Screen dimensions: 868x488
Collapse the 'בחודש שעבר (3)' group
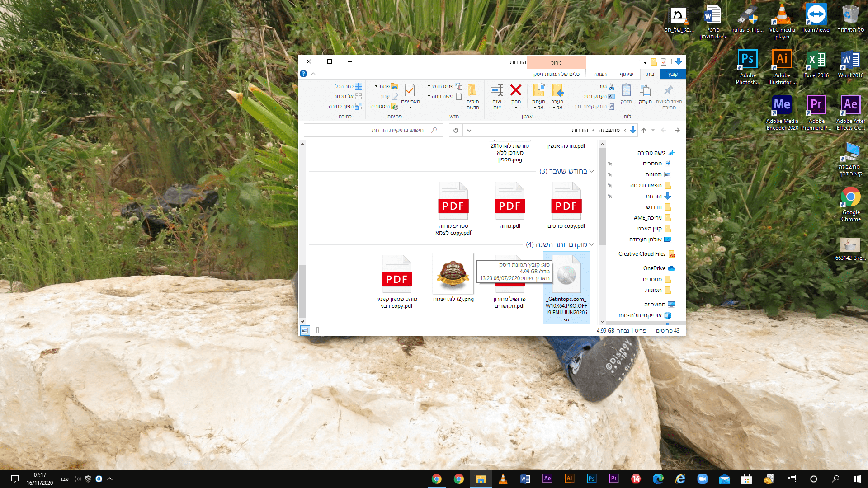pos(591,171)
